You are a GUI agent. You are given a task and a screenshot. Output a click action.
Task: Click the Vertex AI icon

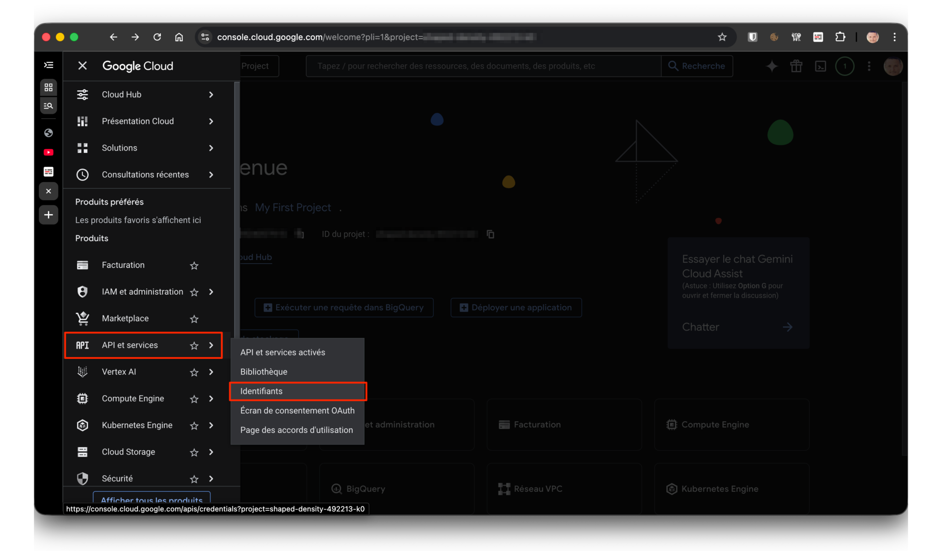82,372
